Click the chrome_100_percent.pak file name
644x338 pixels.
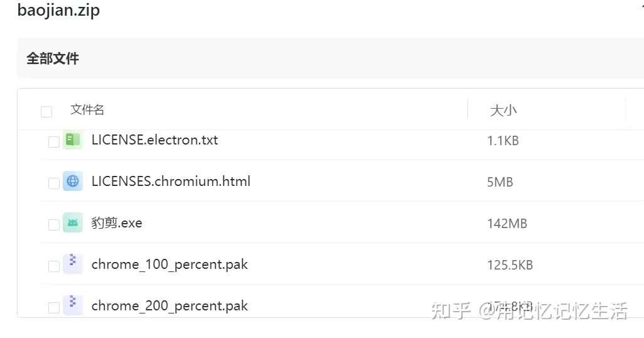[x=169, y=264]
